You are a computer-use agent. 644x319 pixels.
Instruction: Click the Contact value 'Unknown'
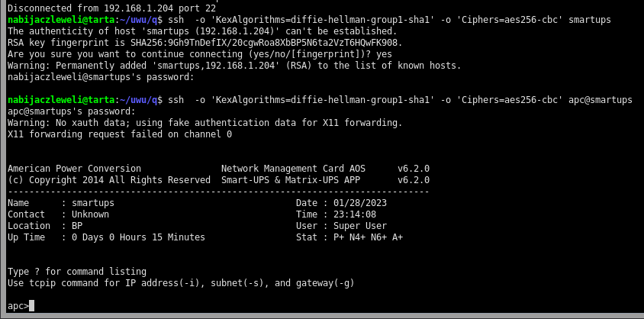pos(90,214)
